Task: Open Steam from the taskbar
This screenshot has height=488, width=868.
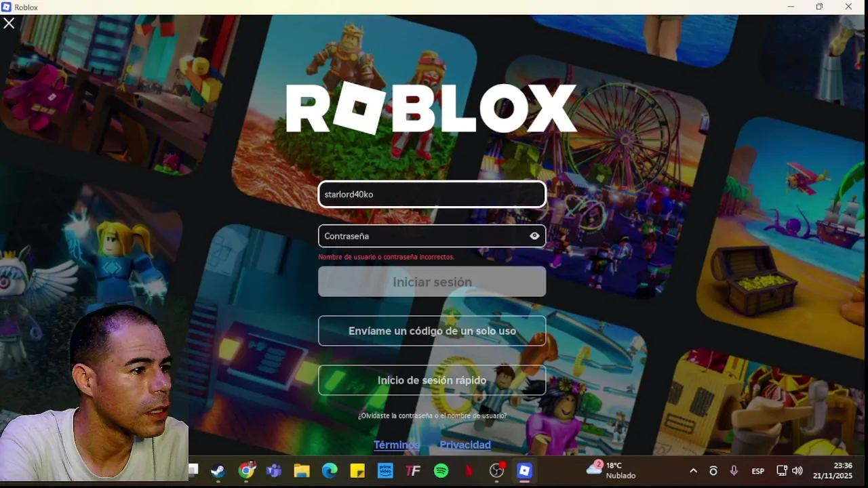Action: pos(218,470)
